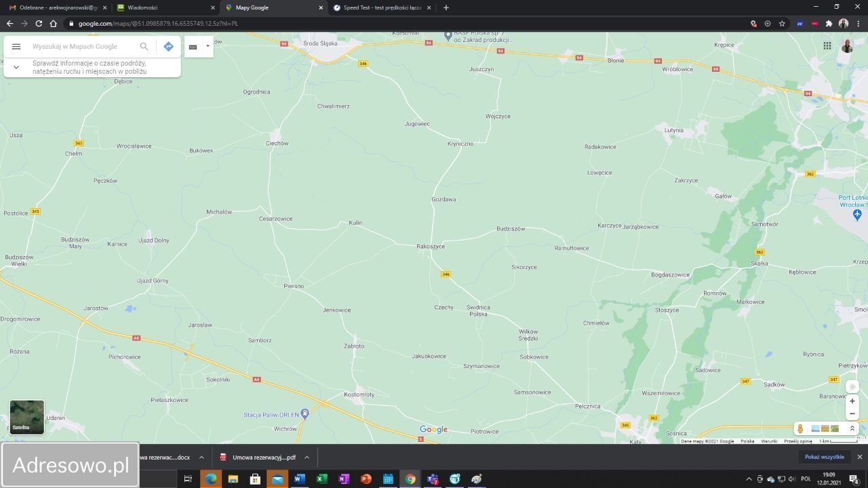Open Microsoft Word from the taskbar
Viewport: 868px width, 488px height.
tap(298, 479)
